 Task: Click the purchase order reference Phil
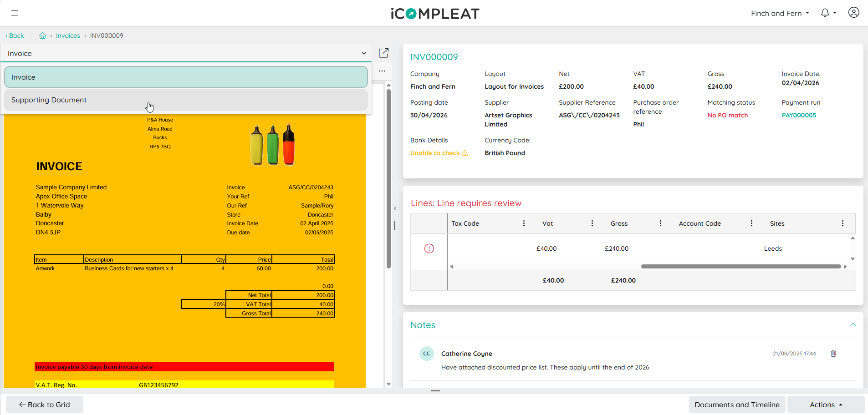tap(638, 124)
